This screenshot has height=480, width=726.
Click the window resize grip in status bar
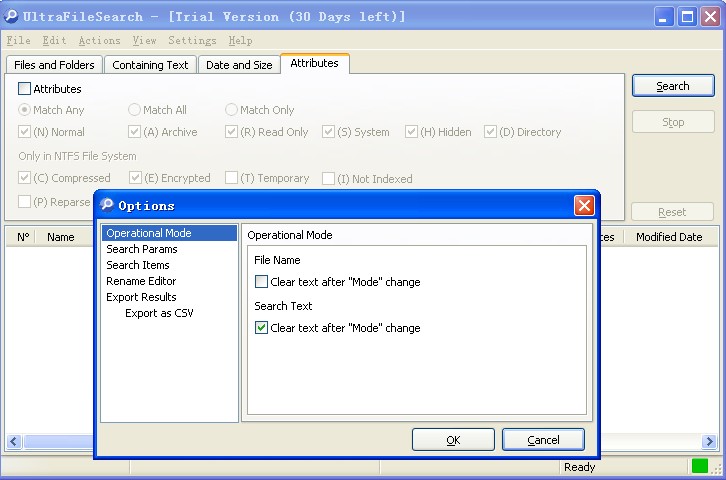[x=717, y=469]
